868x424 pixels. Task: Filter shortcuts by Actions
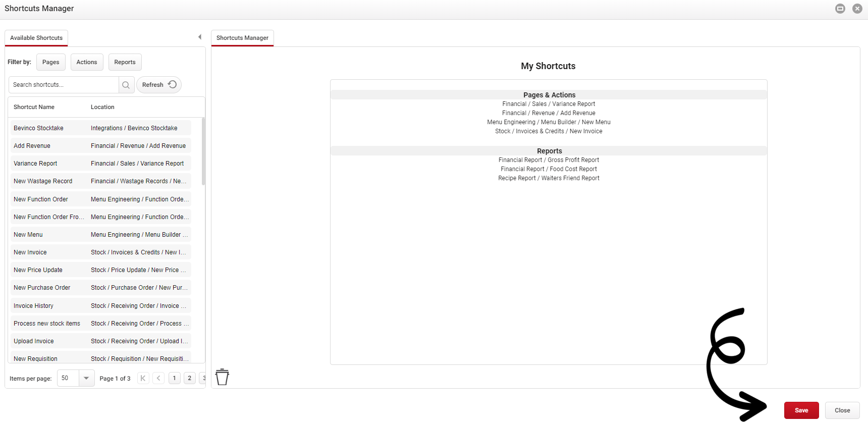(87, 62)
